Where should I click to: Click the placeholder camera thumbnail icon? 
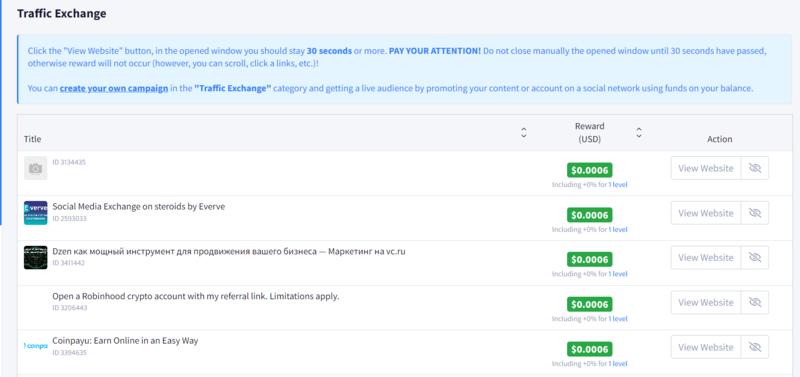36,168
